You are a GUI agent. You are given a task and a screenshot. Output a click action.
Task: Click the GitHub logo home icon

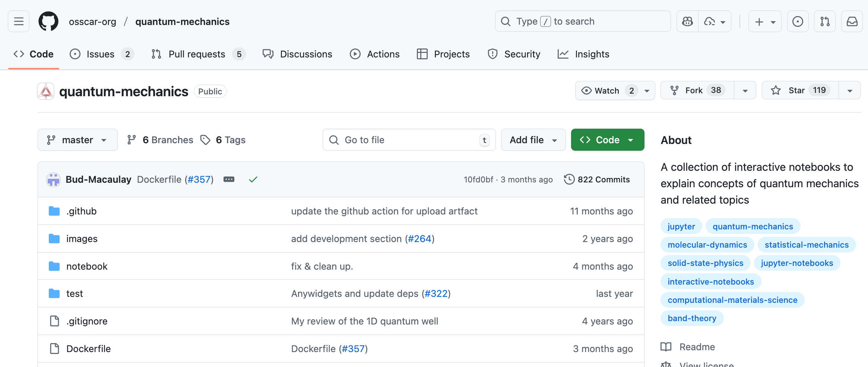[48, 22]
